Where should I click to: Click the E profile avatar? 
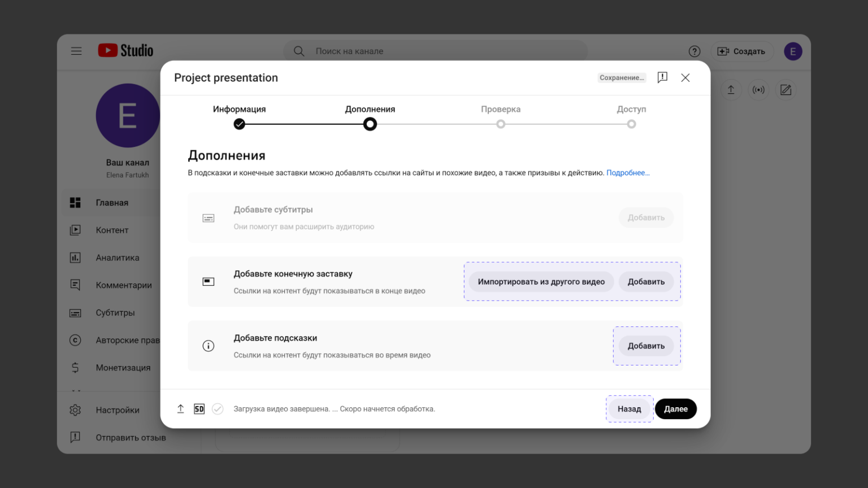click(x=793, y=51)
